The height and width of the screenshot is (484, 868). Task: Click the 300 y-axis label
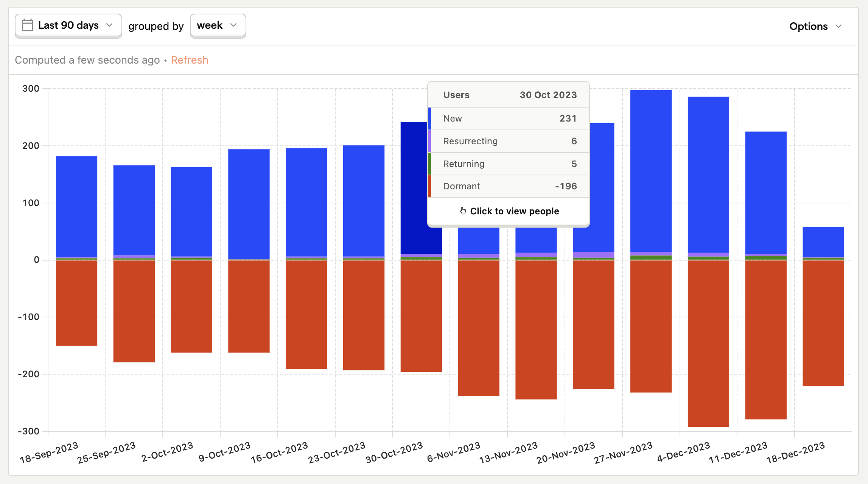[31, 89]
